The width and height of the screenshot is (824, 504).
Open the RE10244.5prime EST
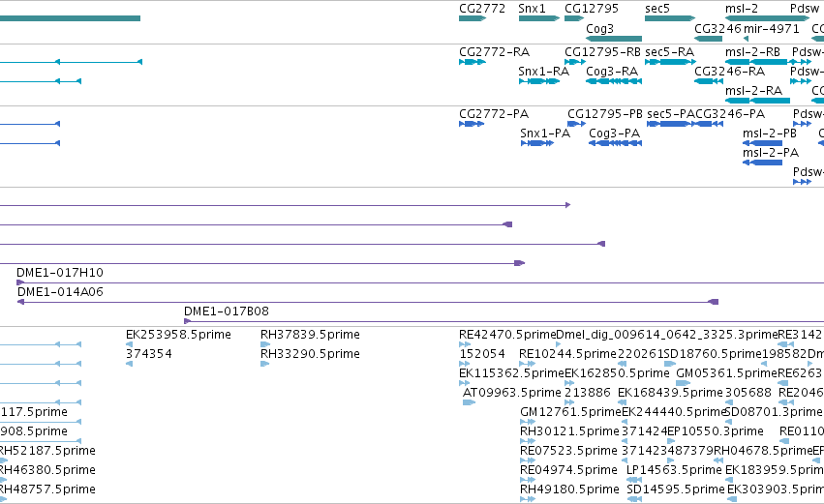click(x=527, y=364)
